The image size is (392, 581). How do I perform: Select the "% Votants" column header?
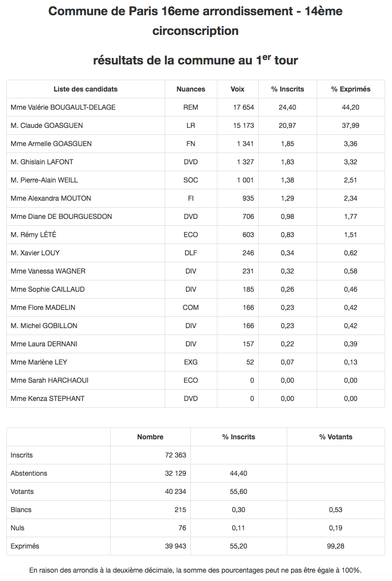point(336,437)
